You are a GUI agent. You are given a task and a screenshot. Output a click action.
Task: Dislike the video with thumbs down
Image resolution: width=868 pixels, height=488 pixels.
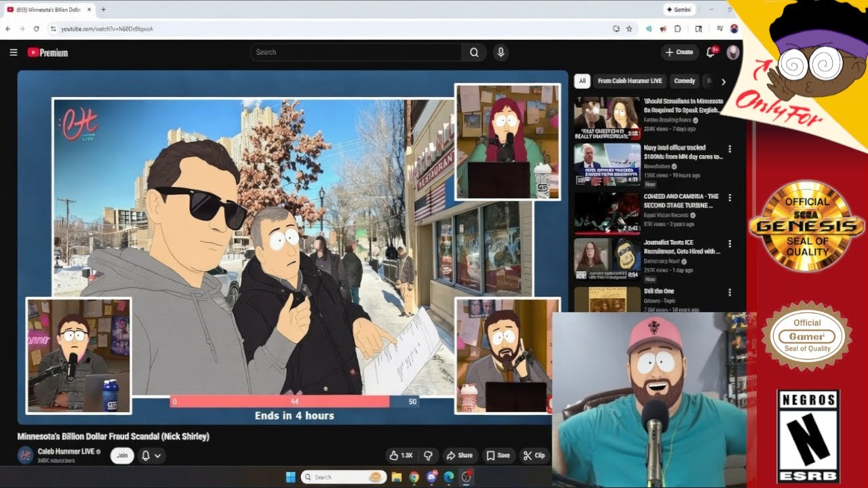pyautogui.click(x=428, y=455)
